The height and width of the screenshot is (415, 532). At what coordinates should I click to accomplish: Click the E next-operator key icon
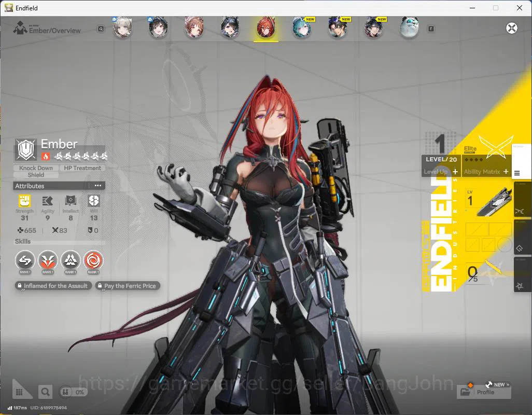[431, 29]
